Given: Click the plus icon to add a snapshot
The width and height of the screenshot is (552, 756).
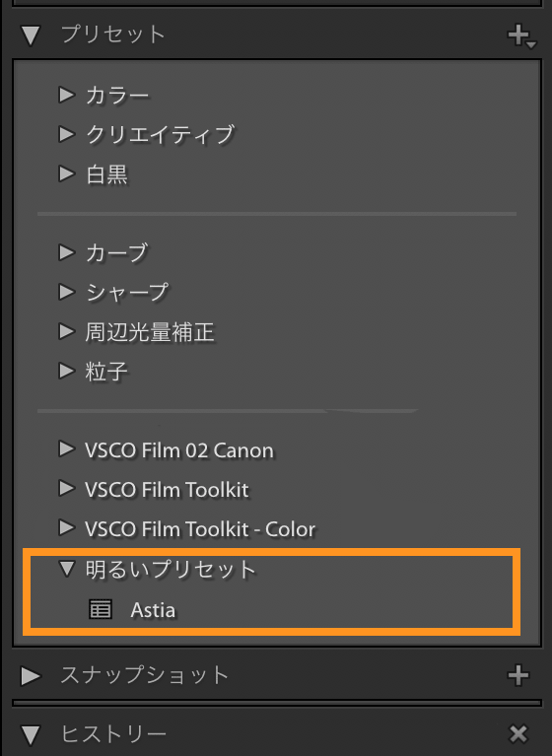Looking at the screenshot, I should click(x=518, y=675).
